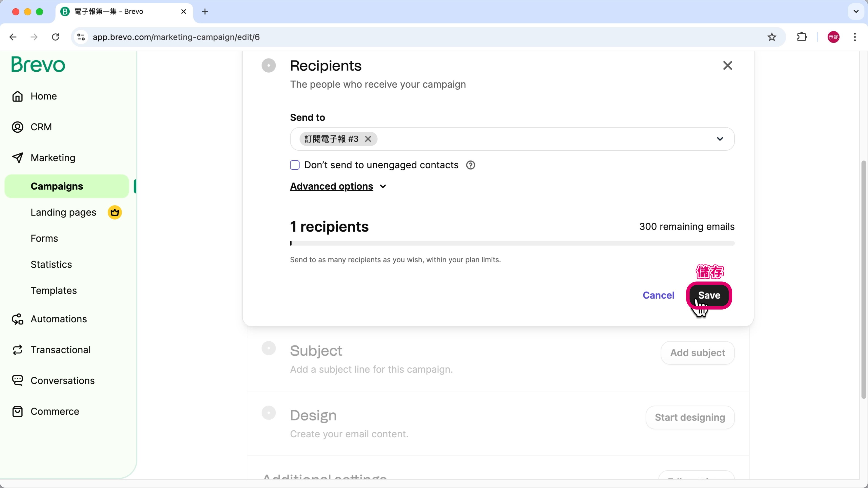868x488 pixels.
Task: Click the Landing pages premium crown badge
Action: pos(115,213)
